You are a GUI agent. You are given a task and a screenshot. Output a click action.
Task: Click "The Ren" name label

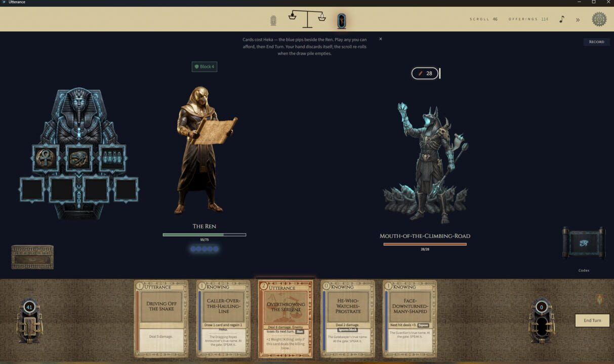click(x=204, y=226)
